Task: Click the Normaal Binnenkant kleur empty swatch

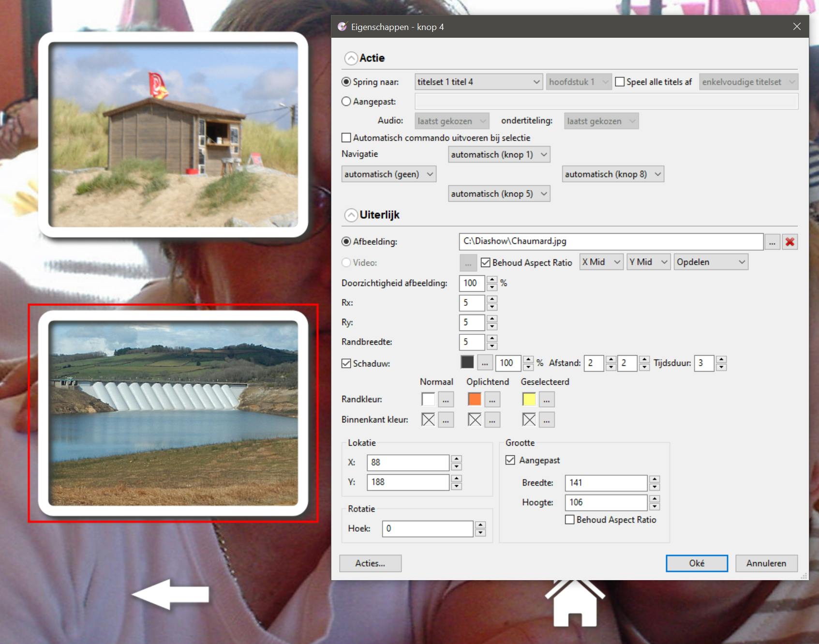Action: pyautogui.click(x=428, y=420)
